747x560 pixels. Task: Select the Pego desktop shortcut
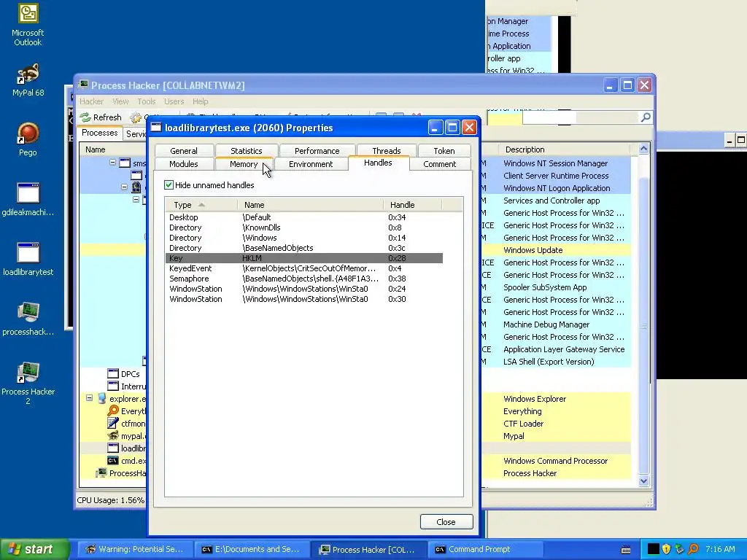(28, 139)
